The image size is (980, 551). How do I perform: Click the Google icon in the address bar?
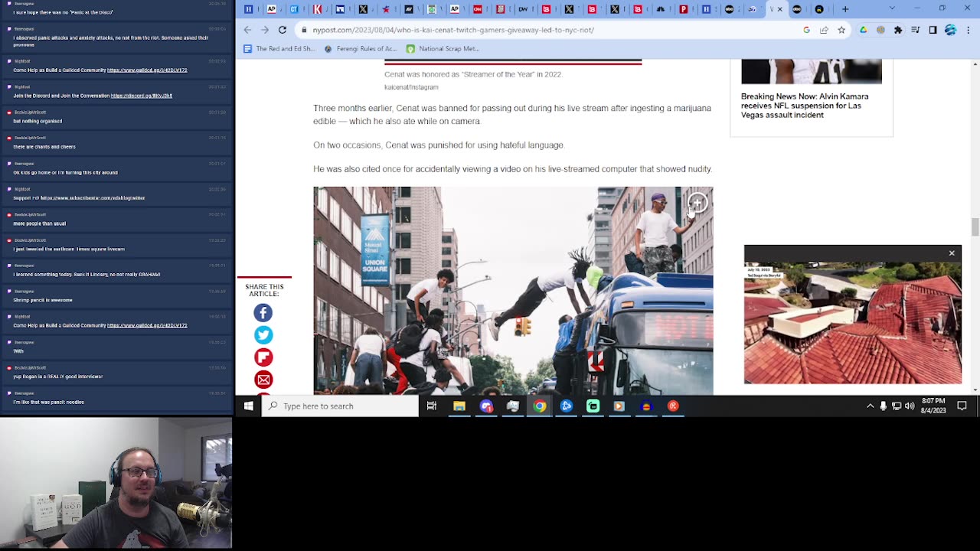click(x=806, y=30)
